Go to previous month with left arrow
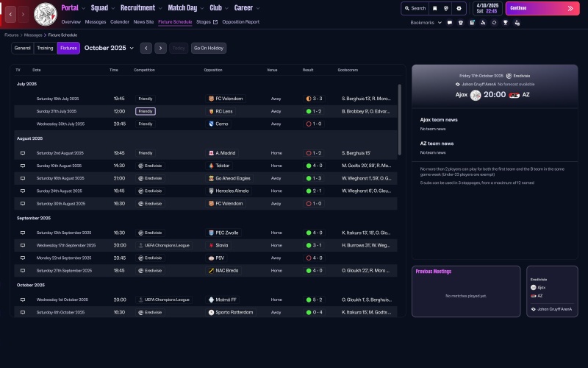The width and height of the screenshot is (588, 368). click(x=146, y=48)
